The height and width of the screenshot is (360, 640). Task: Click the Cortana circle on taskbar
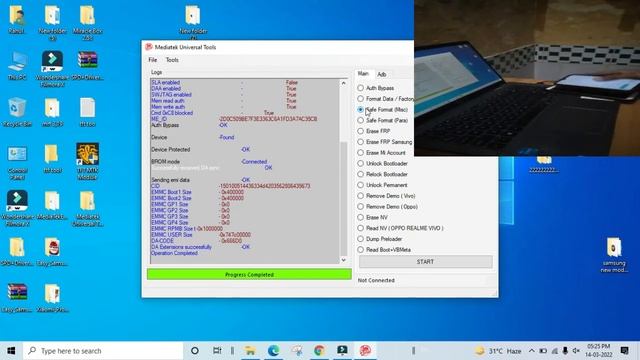(195, 351)
